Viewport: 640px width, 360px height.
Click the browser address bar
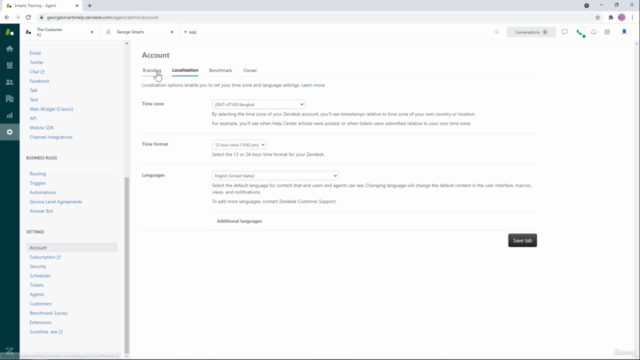coord(314,18)
